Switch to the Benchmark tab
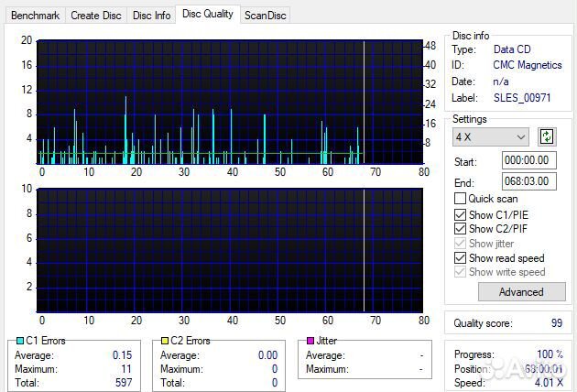The height and width of the screenshot is (392, 577). click(x=35, y=15)
